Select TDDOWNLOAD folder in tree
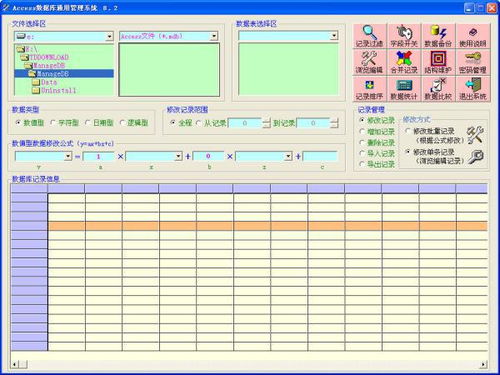This screenshot has width=500, height=375. click(49, 57)
